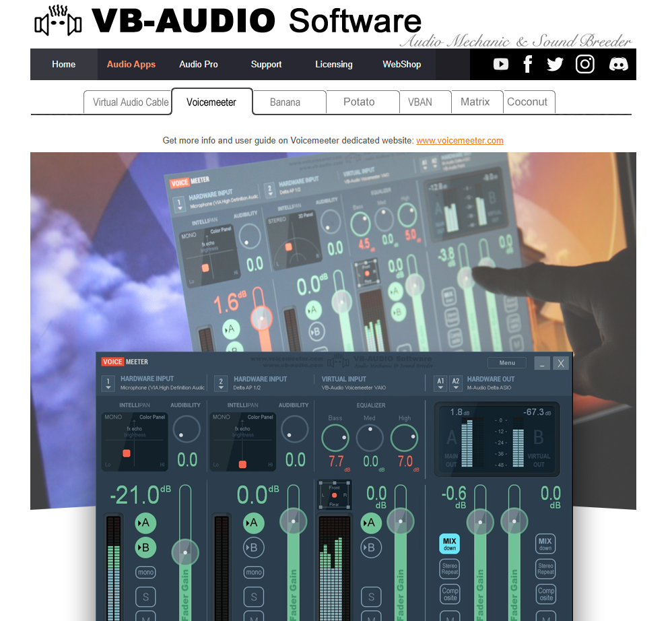Toggle Solo (S) on Virtual Input
This screenshot has height=621, width=672.
pos(371,597)
